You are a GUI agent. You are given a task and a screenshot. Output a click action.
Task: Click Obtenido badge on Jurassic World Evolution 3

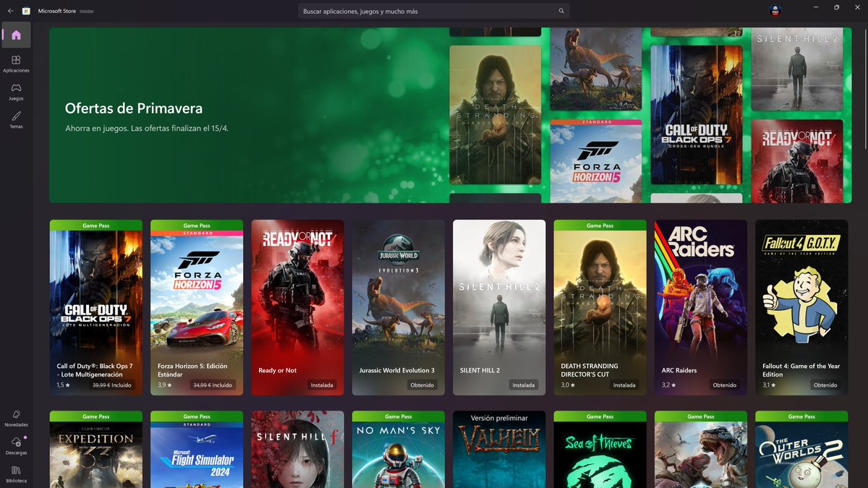click(x=422, y=385)
